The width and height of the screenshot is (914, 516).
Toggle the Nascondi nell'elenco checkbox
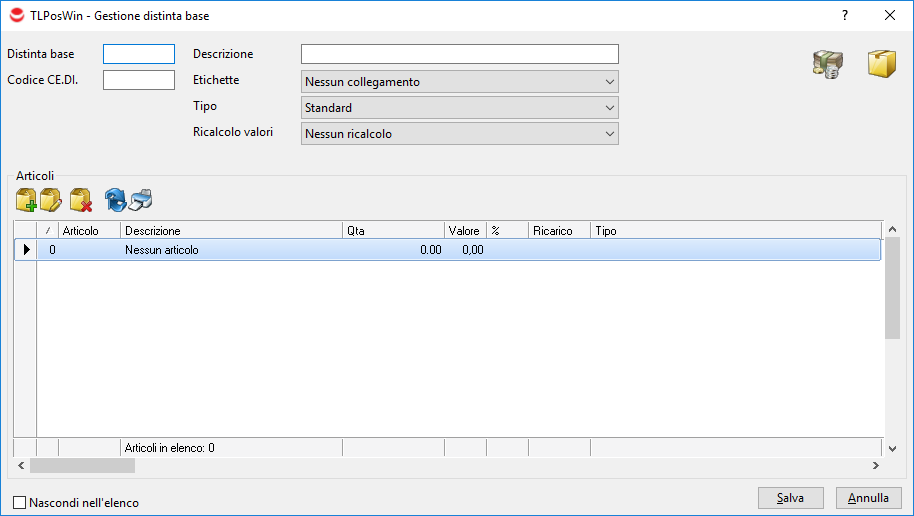click(x=20, y=503)
